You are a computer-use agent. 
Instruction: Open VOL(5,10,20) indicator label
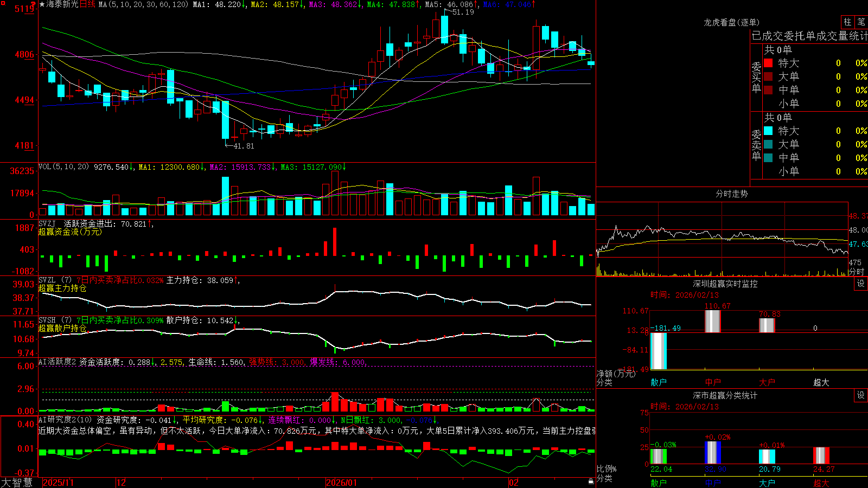[64, 167]
